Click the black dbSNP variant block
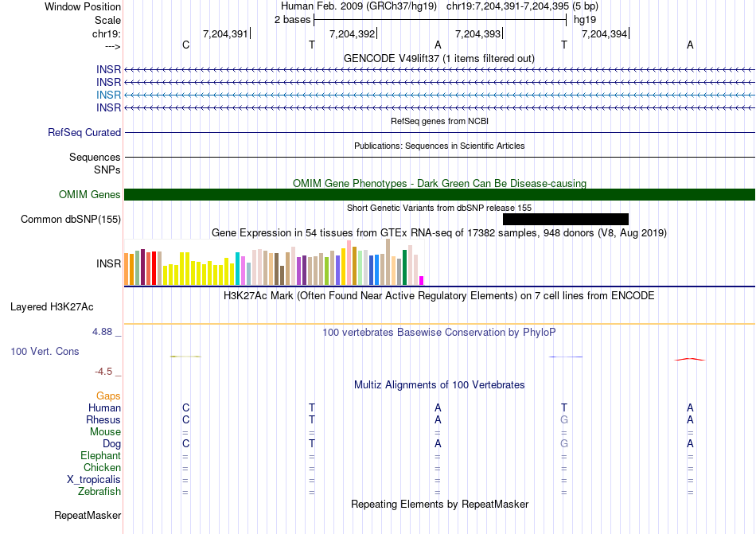756x534 pixels. click(x=566, y=220)
